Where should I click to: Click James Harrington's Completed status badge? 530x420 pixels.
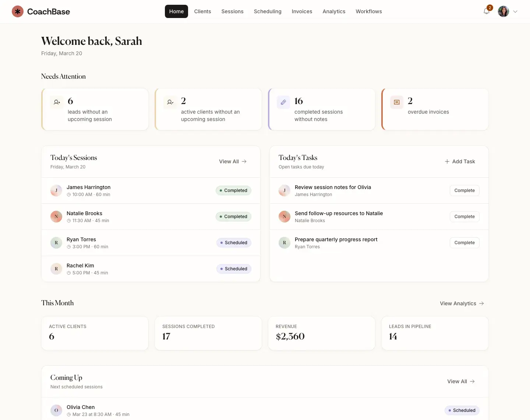pos(233,191)
